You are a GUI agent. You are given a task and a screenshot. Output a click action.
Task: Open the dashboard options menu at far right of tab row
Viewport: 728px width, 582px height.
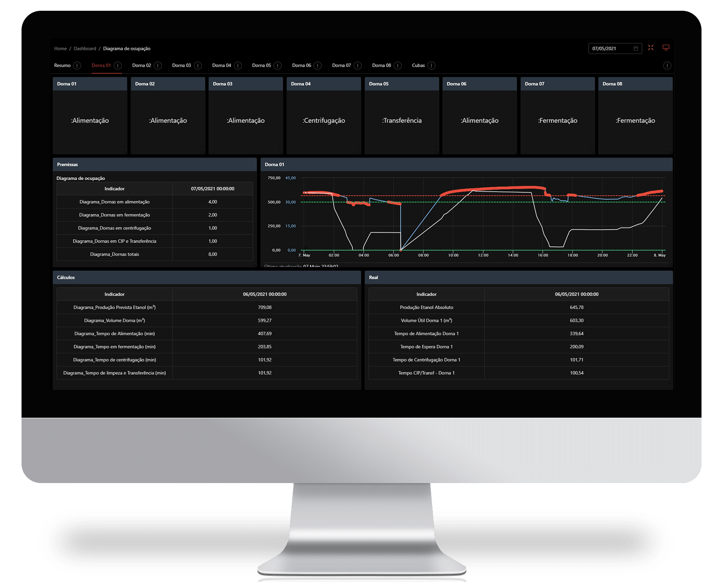667,65
